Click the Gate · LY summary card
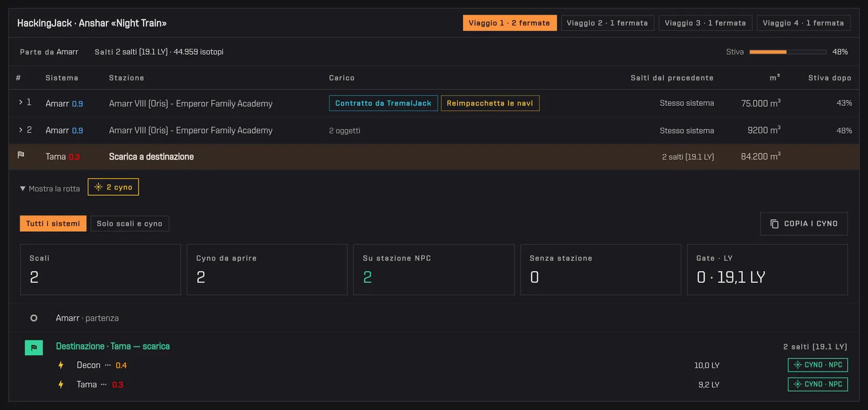 [767, 270]
